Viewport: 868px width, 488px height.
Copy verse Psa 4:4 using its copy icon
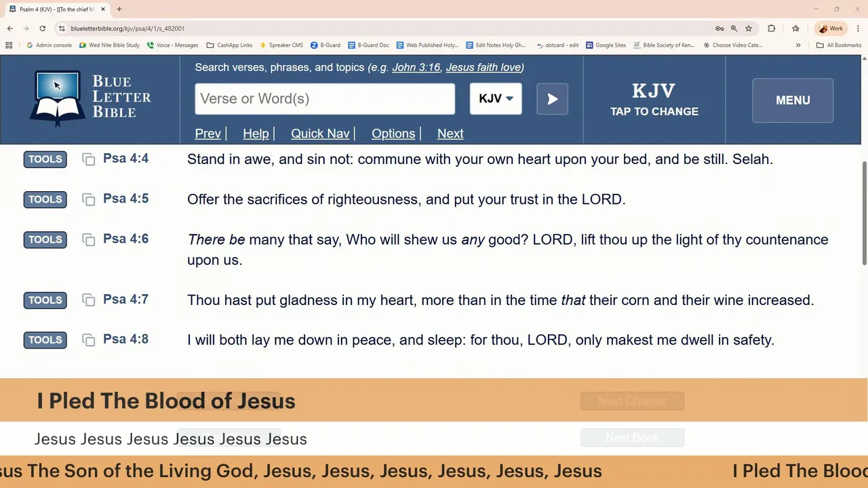88,159
